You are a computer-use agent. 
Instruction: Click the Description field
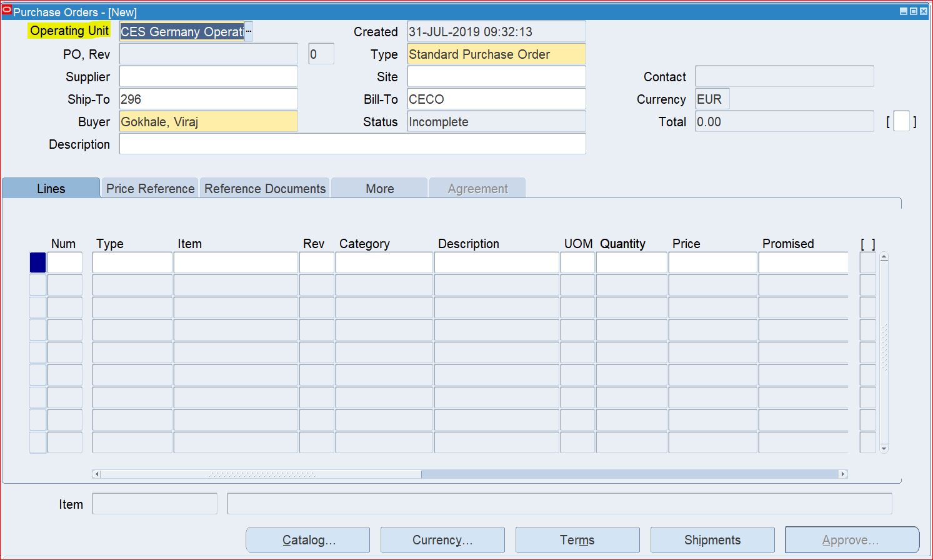(x=352, y=144)
